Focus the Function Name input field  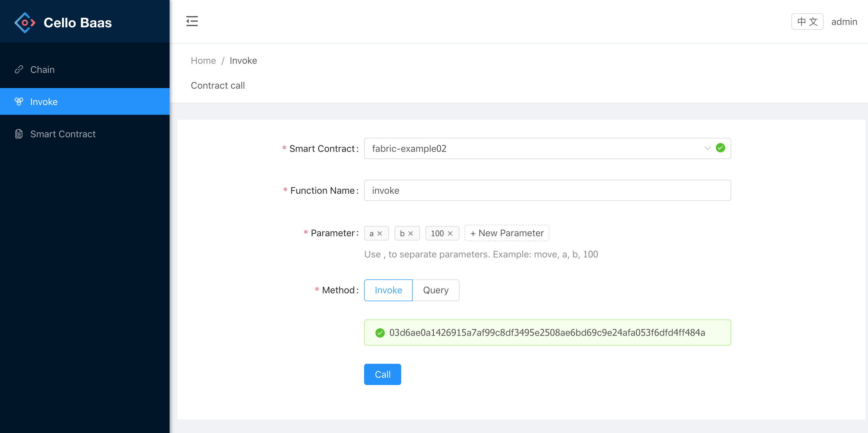[x=547, y=190]
